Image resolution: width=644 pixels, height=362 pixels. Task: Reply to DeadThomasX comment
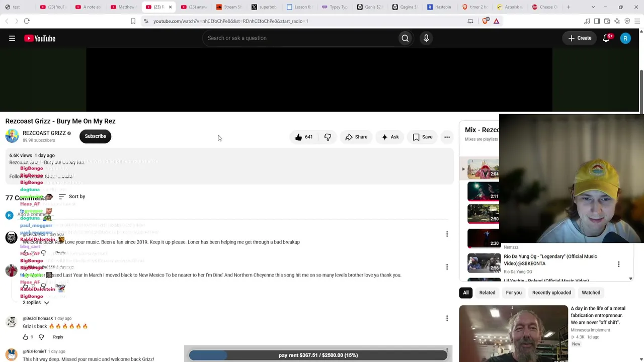click(x=58, y=337)
